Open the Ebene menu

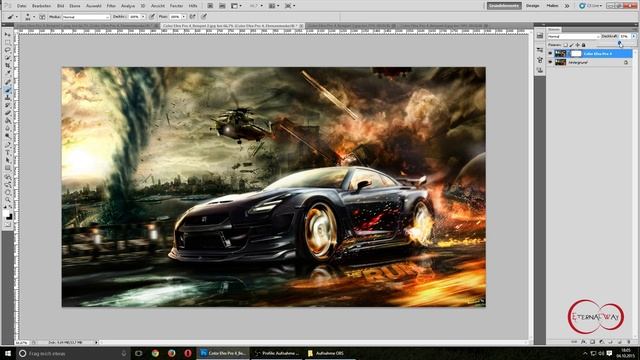click(x=75, y=6)
